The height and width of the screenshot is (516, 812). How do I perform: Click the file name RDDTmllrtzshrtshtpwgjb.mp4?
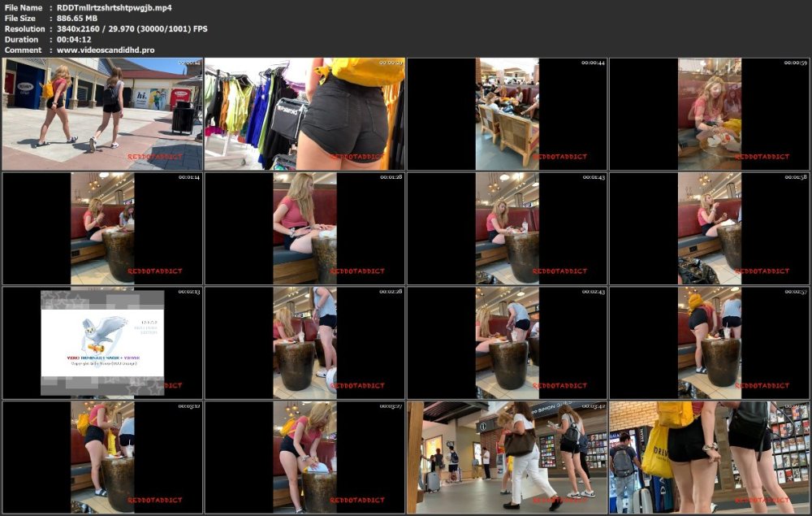[x=114, y=8]
